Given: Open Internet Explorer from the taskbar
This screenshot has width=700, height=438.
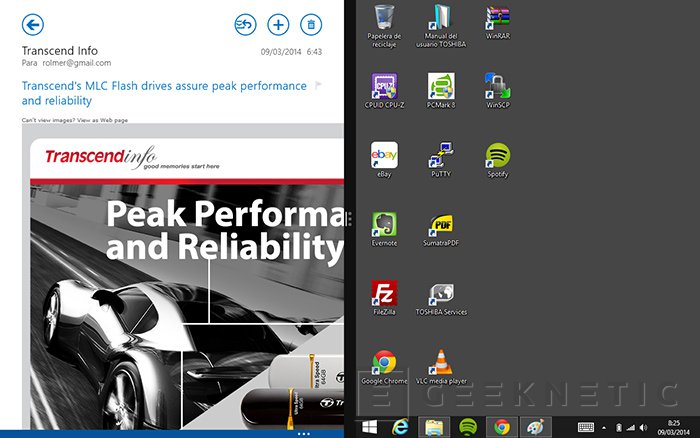Looking at the screenshot, I should click(x=400, y=427).
